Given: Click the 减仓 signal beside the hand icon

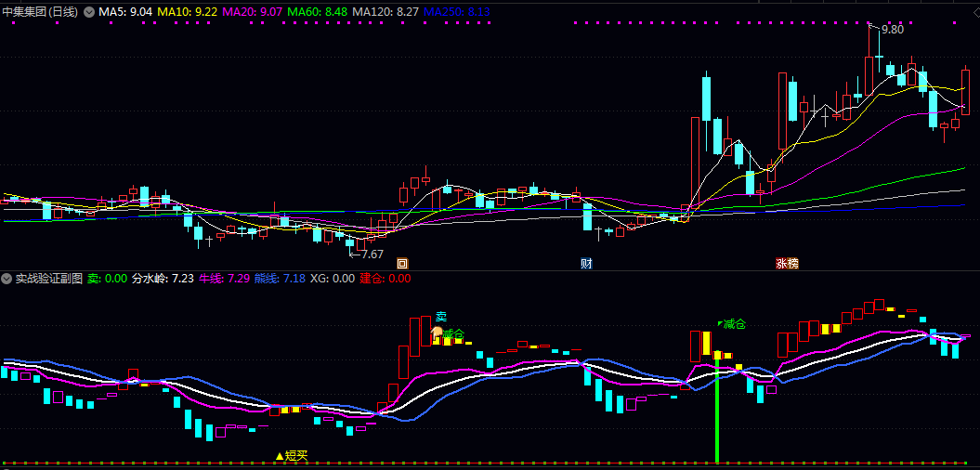Looking at the screenshot, I should point(453,334).
